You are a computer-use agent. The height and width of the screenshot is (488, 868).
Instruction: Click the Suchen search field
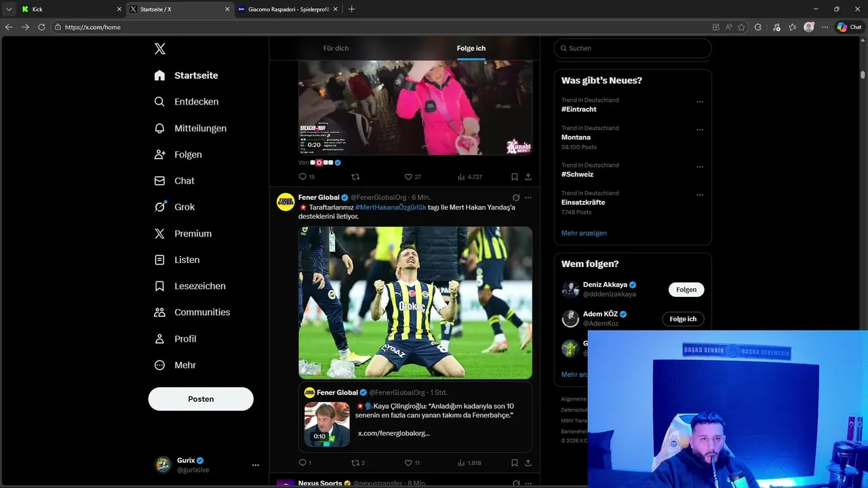coord(633,48)
